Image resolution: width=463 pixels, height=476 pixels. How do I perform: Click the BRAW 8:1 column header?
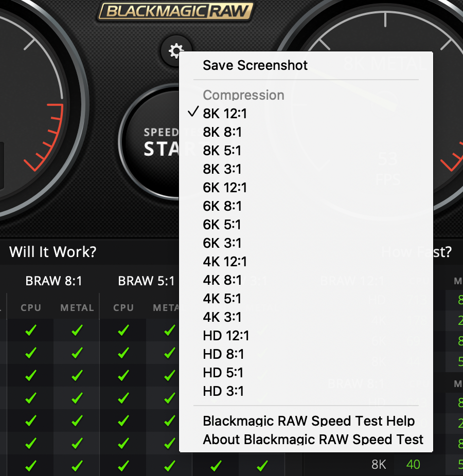click(x=54, y=281)
